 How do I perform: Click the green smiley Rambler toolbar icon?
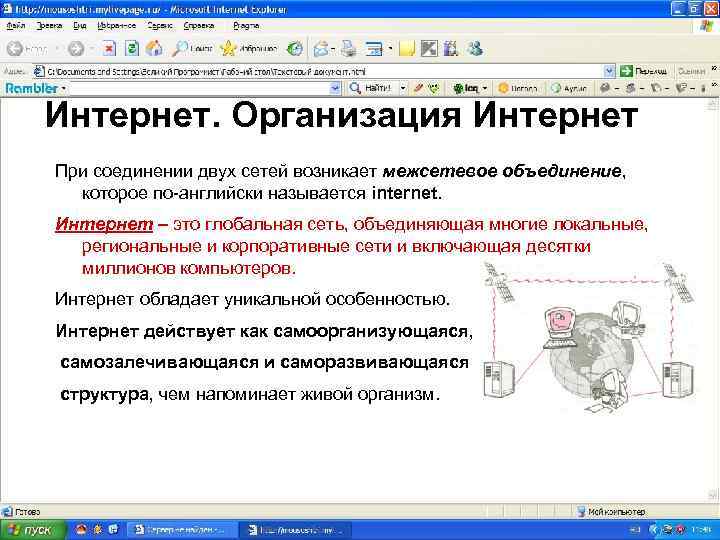[x=433, y=88]
